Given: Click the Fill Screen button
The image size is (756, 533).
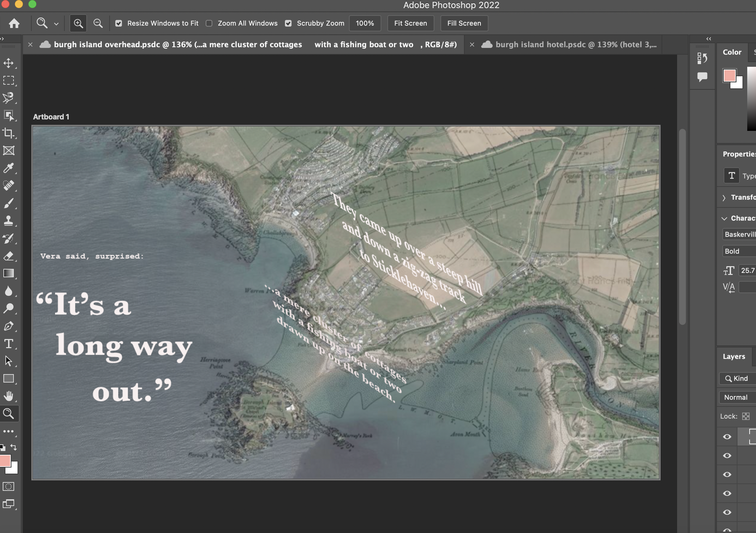Looking at the screenshot, I should (x=464, y=23).
